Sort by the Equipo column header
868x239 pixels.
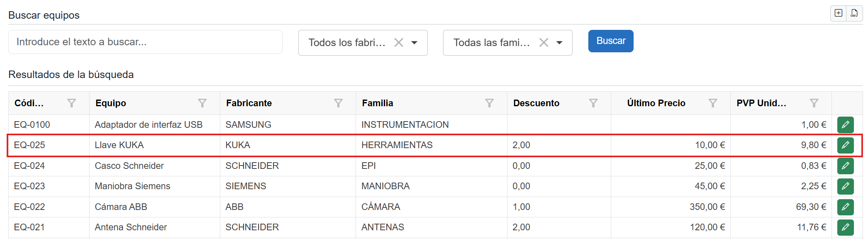(x=111, y=103)
